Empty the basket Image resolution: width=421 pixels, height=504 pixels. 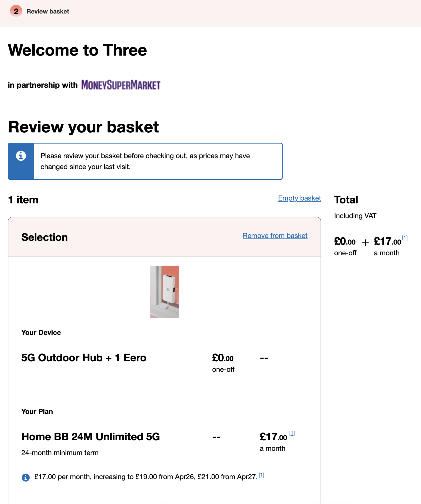(x=299, y=198)
